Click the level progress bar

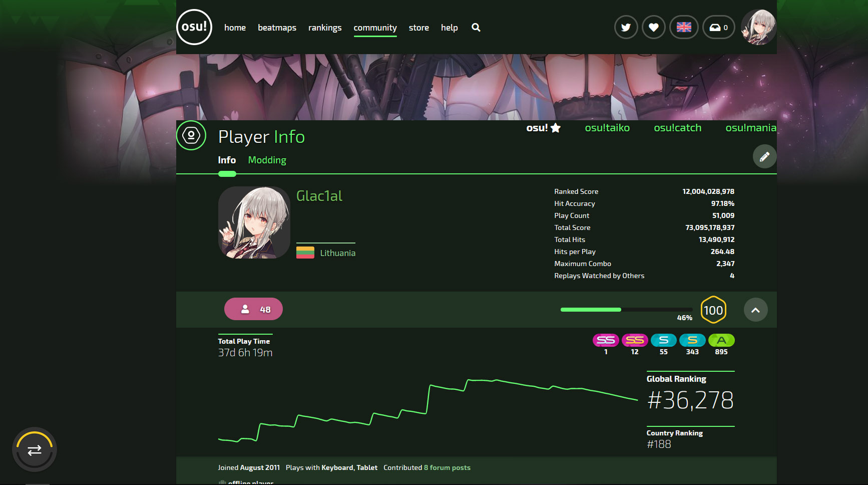click(626, 310)
